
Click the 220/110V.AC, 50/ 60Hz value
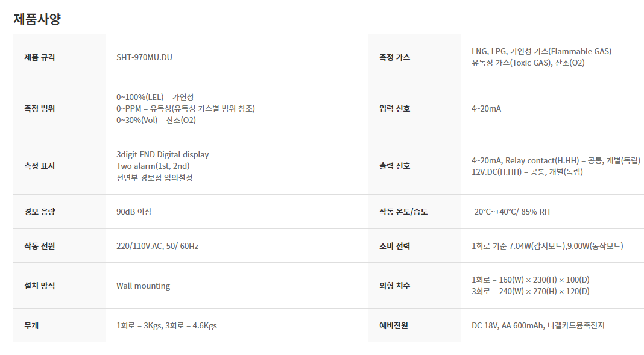tap(157, 247)
